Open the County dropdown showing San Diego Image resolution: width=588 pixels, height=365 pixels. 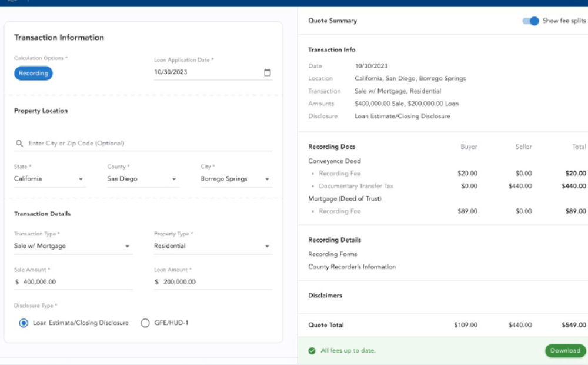click(175, 178)
